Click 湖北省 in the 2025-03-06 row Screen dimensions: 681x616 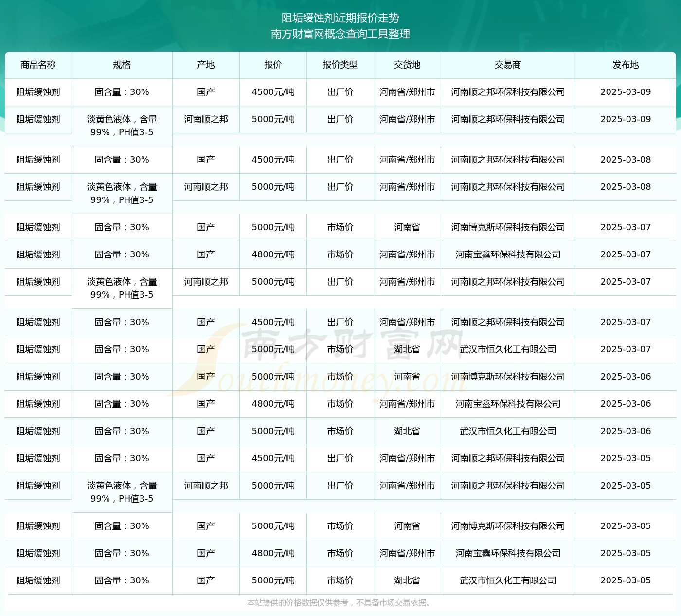(407, 431)
